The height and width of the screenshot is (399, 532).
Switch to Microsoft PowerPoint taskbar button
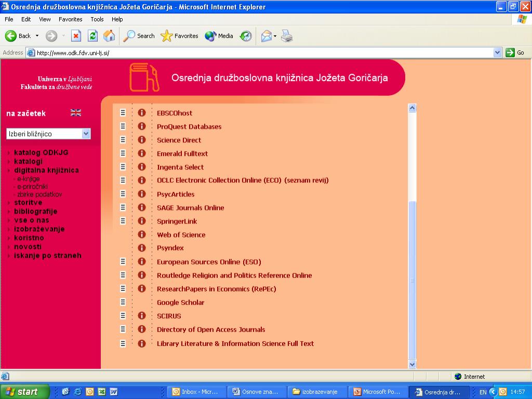point(377,392)
